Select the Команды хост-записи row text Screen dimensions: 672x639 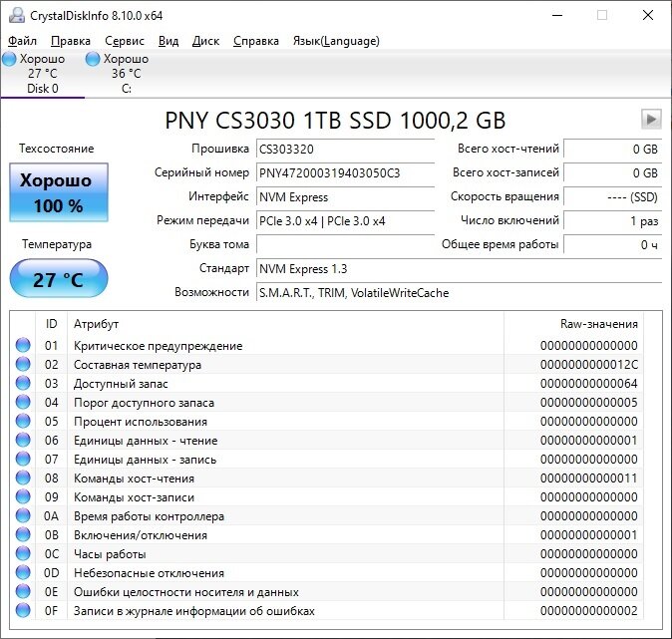pyautogui.click(x=134, y=497)
